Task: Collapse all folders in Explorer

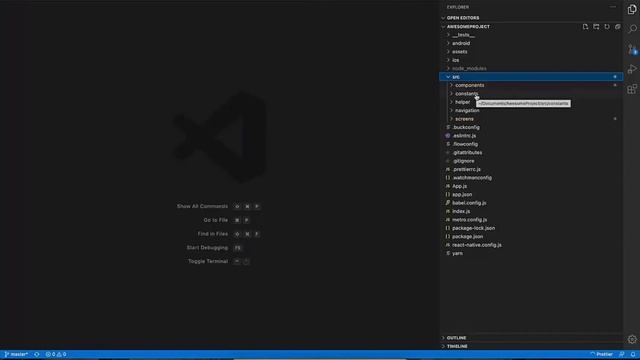Action: click(x=618, y=27)
